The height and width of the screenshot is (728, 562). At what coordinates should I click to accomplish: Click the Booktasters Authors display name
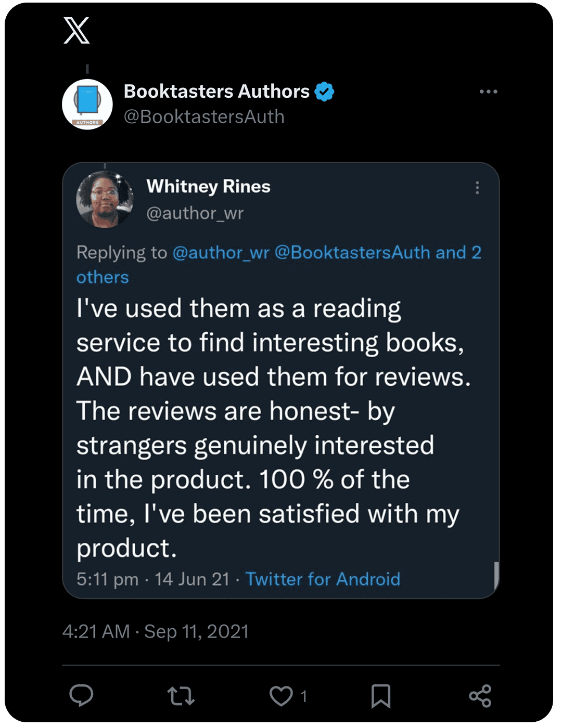216,92
